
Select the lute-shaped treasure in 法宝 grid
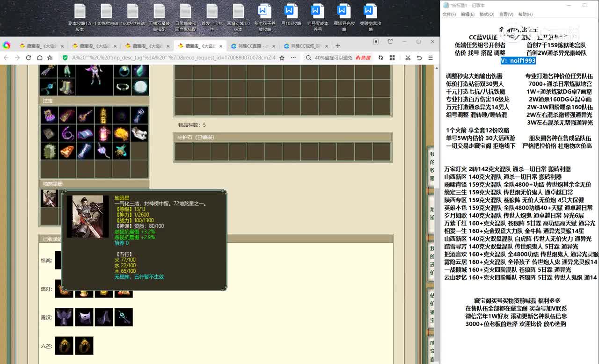[x=85, y=115]
